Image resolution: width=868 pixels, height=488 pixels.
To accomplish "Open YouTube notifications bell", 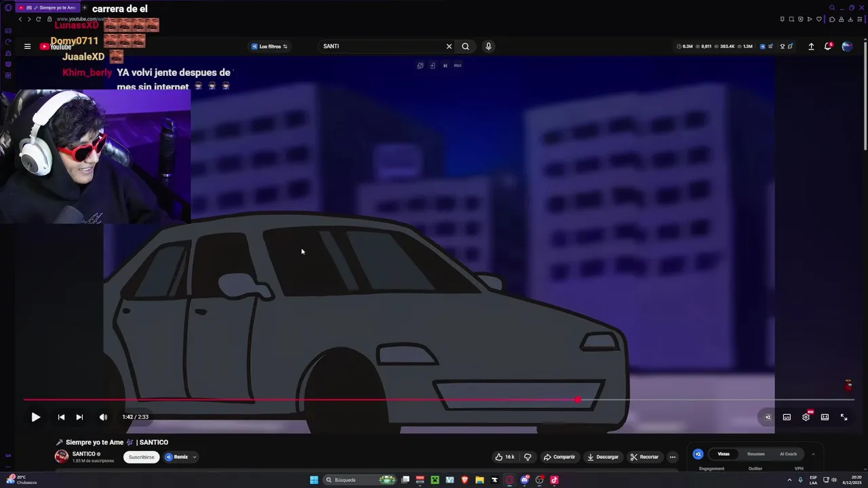I will [828, 46].
